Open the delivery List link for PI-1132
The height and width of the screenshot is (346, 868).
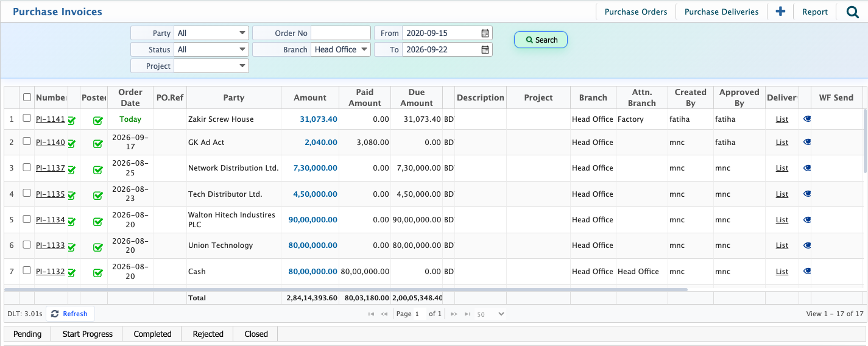pyautogui.click(x=782, y=271)
